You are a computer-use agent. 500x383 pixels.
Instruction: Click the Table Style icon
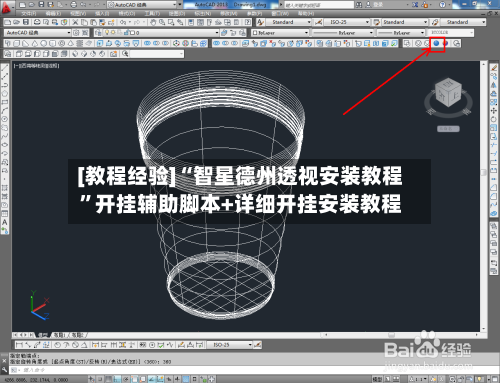(x=377, y=22)
